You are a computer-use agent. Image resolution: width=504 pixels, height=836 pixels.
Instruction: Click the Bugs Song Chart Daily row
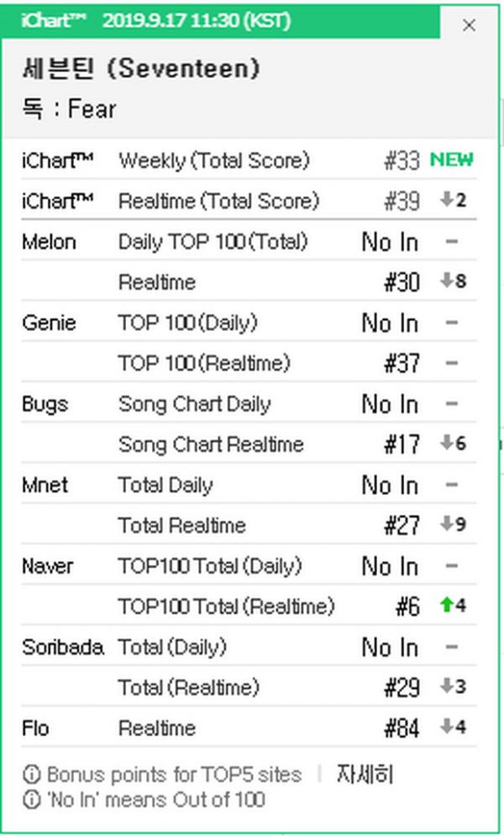pos(249,403)
